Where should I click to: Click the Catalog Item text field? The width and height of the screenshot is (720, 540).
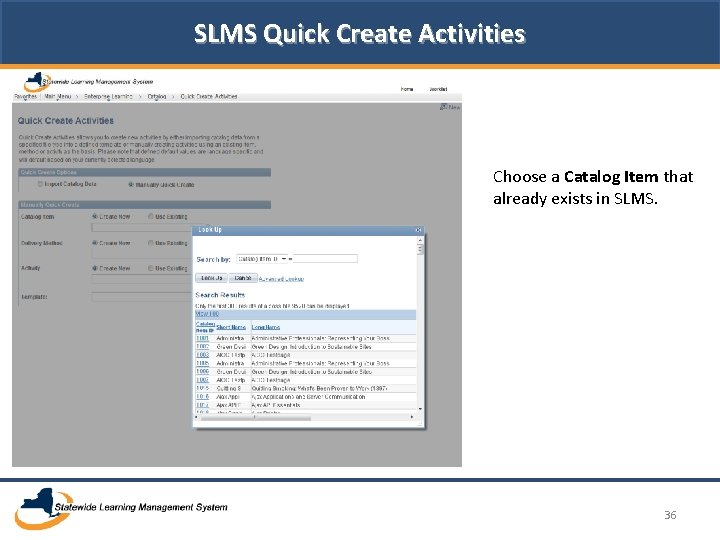point(142,227)
